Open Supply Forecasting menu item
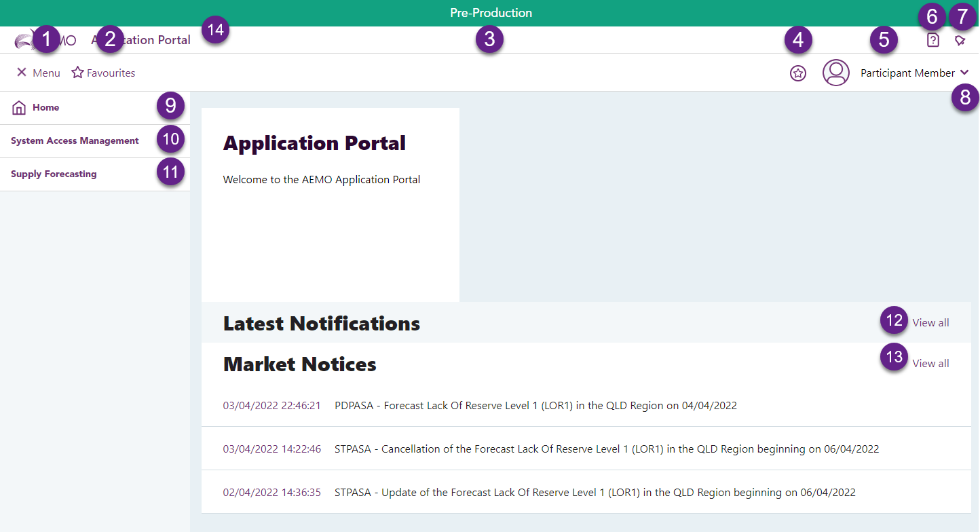 tap(95, 174)
